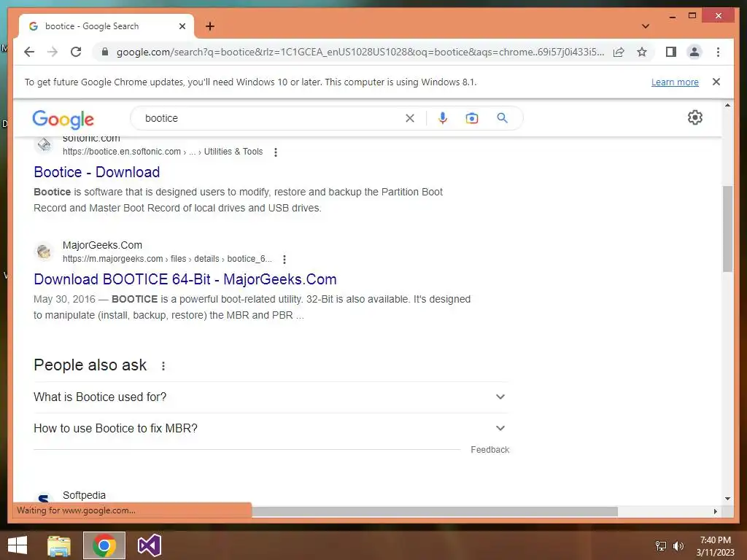This screenshot has width=747, height=560.
Task: Start voice search with microphone
Action: (443, 118)
